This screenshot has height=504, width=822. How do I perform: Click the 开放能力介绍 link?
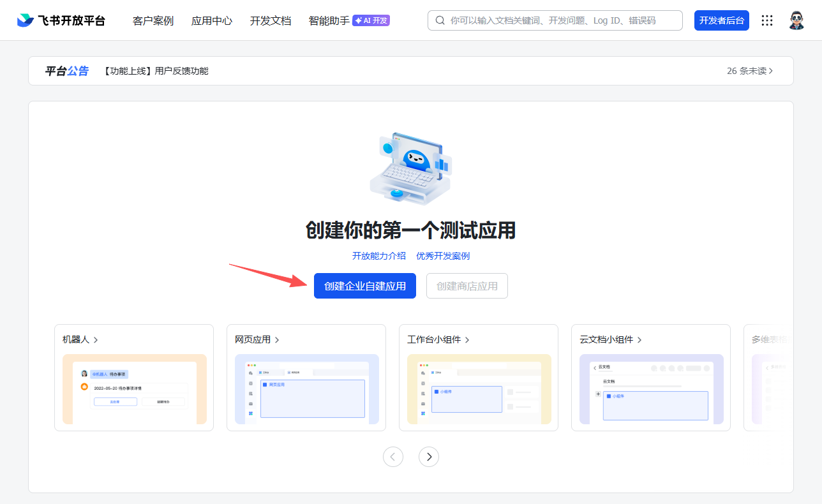pos(379,256)
